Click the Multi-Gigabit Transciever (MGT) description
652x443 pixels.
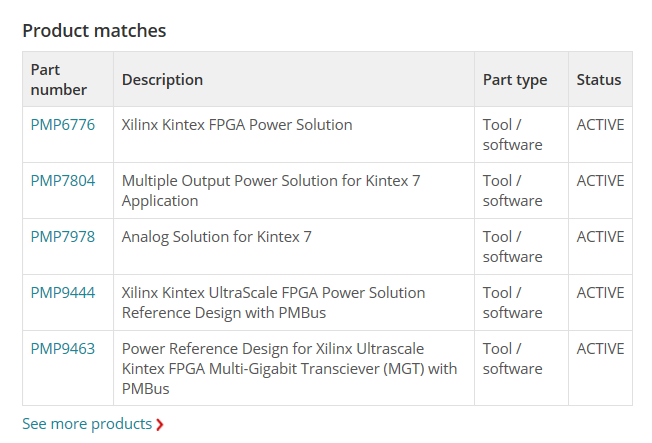point(289,369)
